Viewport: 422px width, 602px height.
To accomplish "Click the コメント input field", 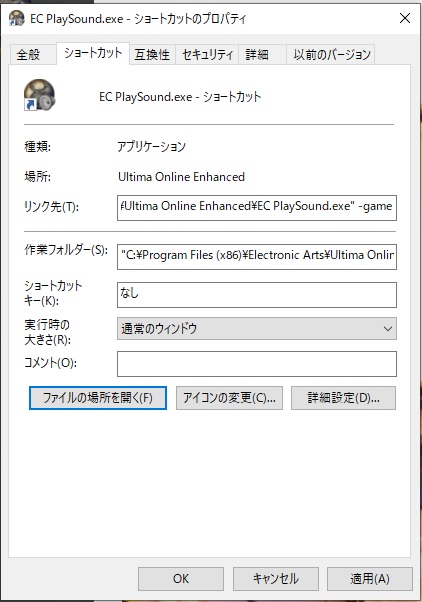I will 257,364.
